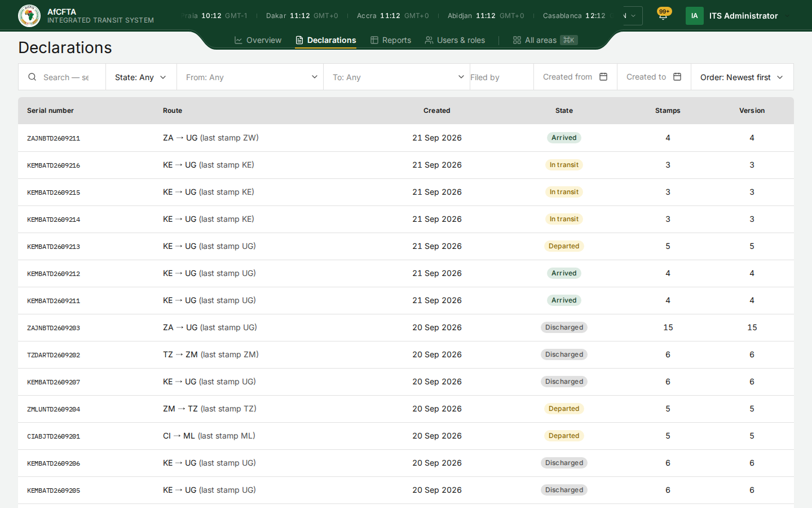Screen dimensions: 812x508
Task: Click the stamps count 15
Action: [668, 327]
